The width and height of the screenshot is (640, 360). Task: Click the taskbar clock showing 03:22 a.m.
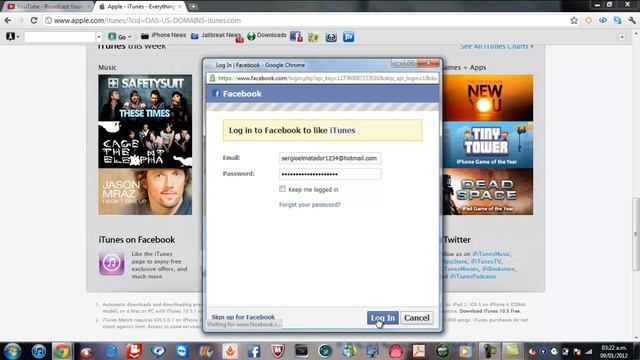tap(614, 351)
